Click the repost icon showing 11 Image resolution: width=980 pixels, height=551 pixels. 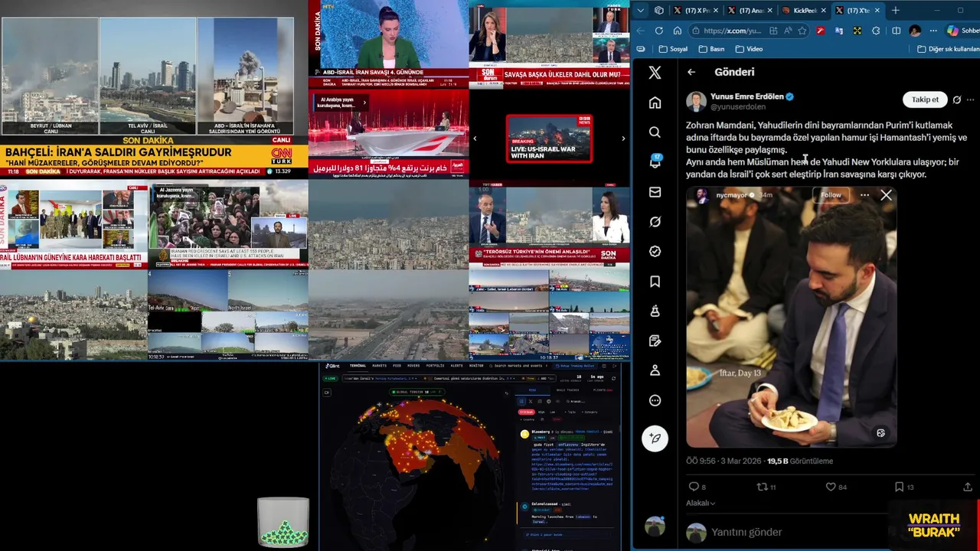(762, 487)
